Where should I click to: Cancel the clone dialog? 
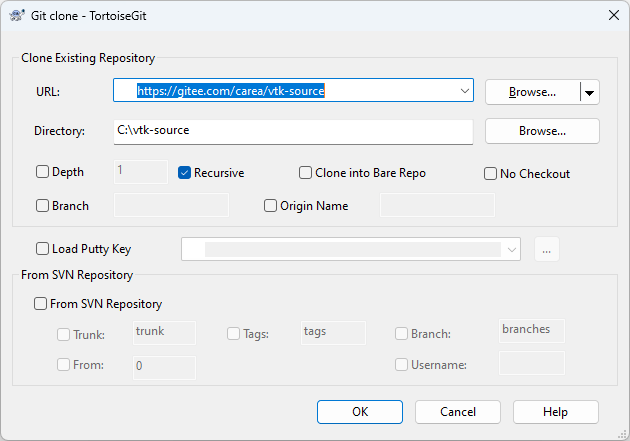pos(458,412)
